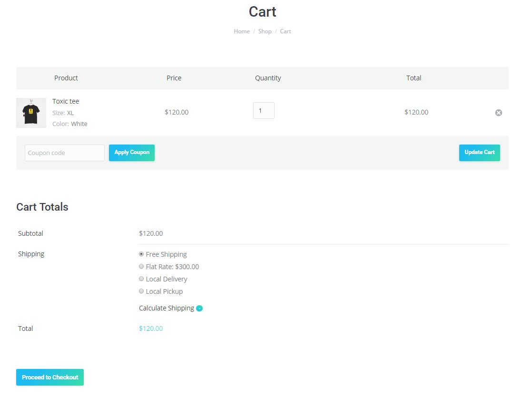Choose Flat Rate $300.00 shipping

(x=141, y=267)
